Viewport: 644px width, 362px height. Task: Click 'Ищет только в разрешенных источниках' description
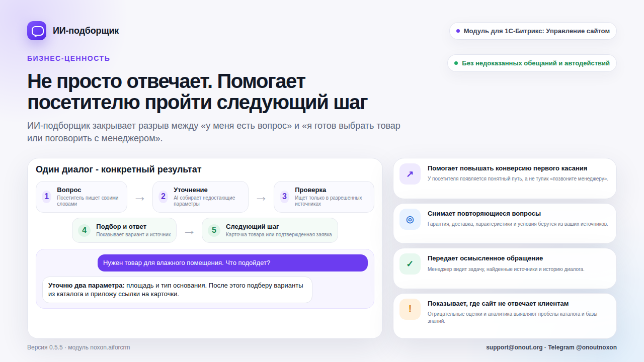point(329,201)
